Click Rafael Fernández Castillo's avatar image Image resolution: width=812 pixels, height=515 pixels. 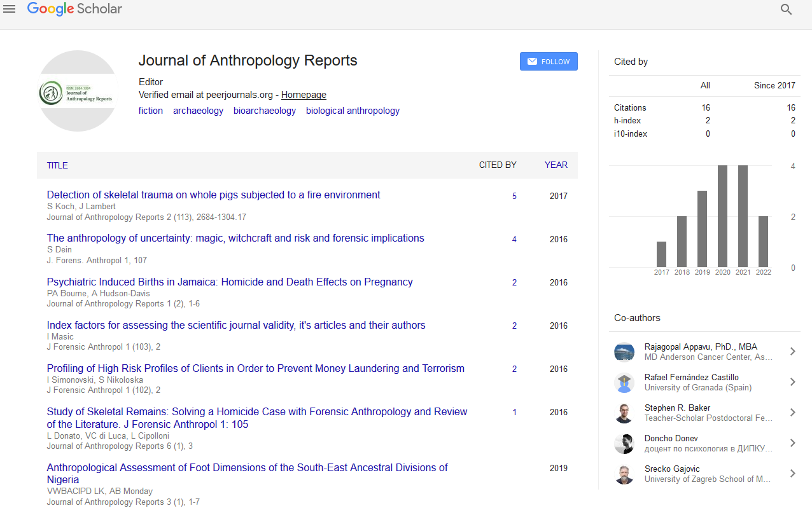coord(624,382)
